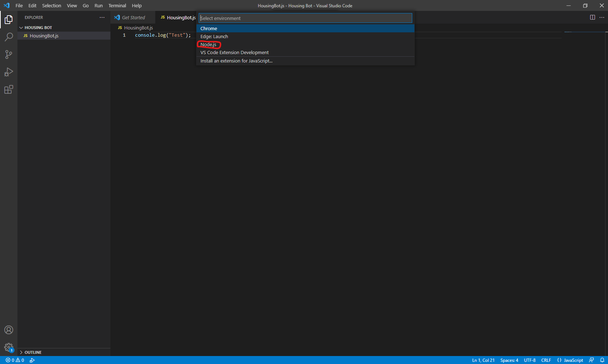Viewport: 608px width, 364px height.
Task: Select Node.js as debug environment
Action: click(208, 44)
